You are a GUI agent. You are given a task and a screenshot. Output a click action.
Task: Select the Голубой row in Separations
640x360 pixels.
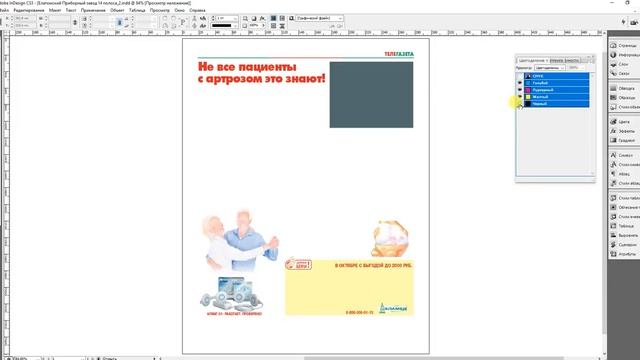(x=556, y=83)
